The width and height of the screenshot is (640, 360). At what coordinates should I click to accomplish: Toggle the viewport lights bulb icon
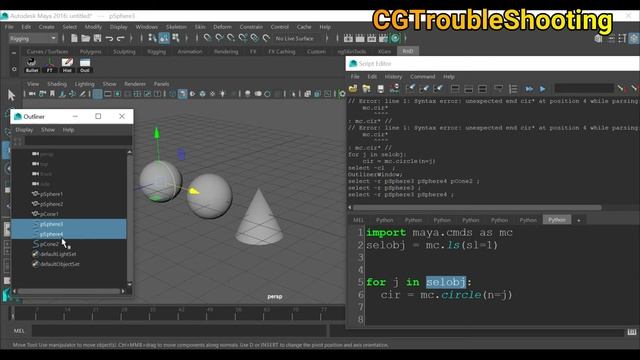pyautogui.click(x=222, y=94)
